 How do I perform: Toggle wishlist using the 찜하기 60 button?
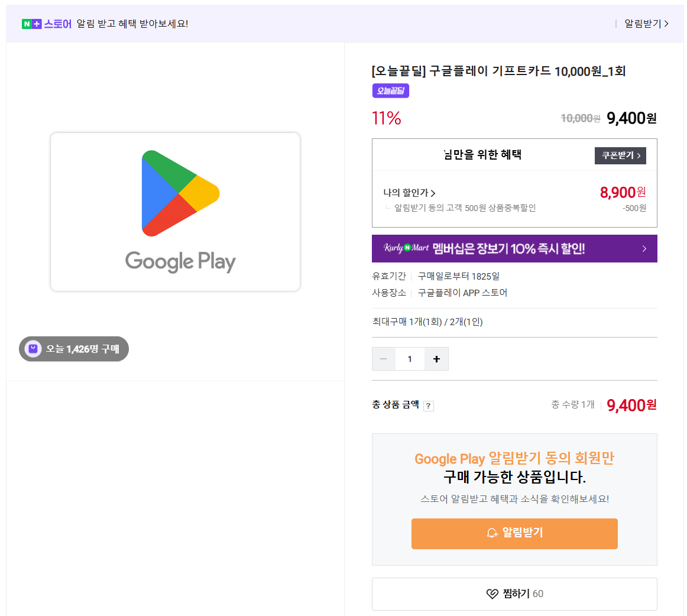(x=514, y=594)
